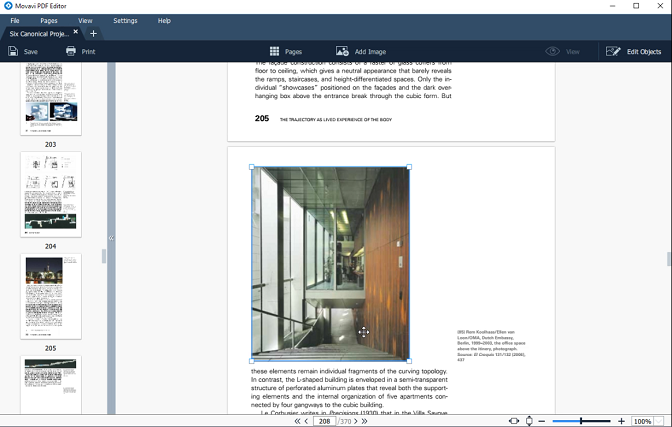Jump to last page with double-right arrow
The image size is (672, 427).
364,421
